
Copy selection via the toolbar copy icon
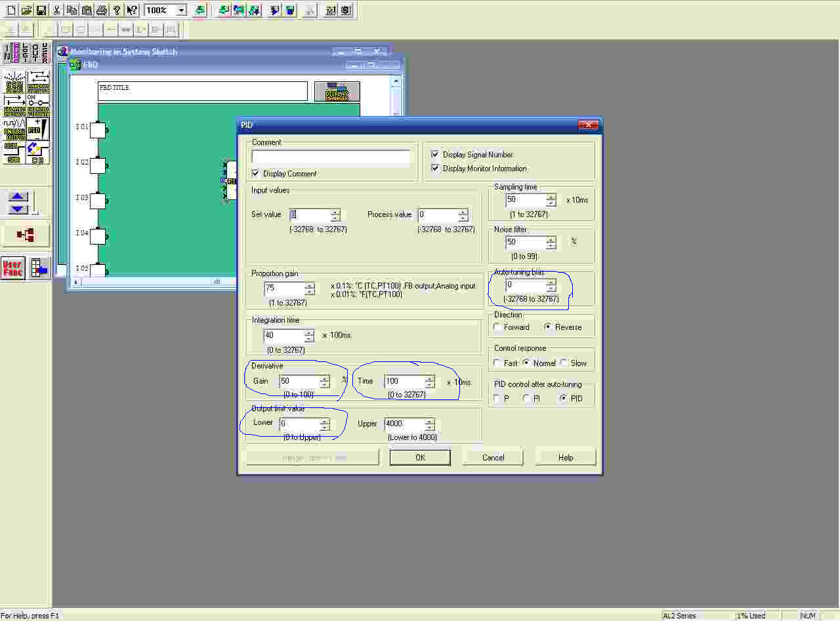[72, 10]
